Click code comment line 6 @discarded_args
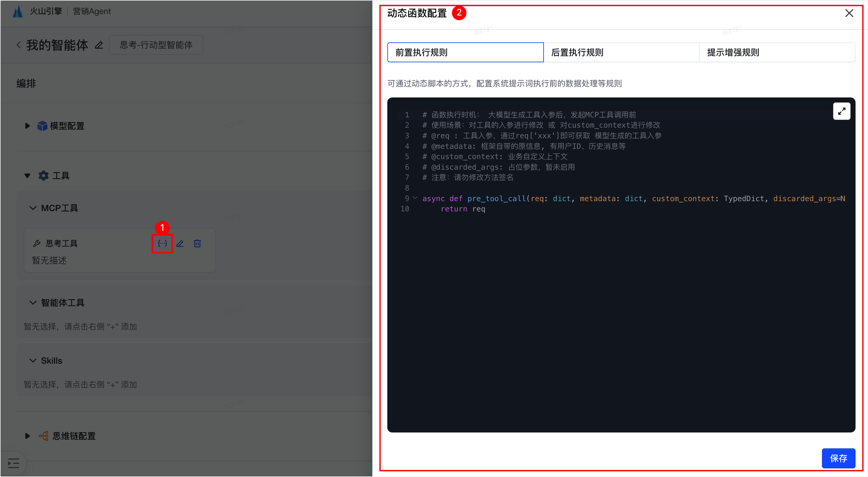 click(499, 167)
